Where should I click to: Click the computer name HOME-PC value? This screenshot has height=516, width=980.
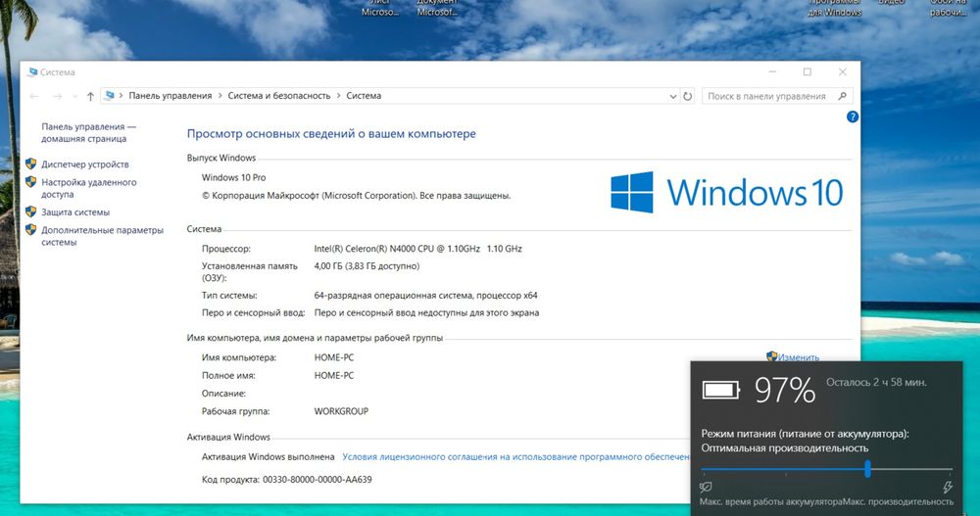pyautogui.click(x=334, y=358)
